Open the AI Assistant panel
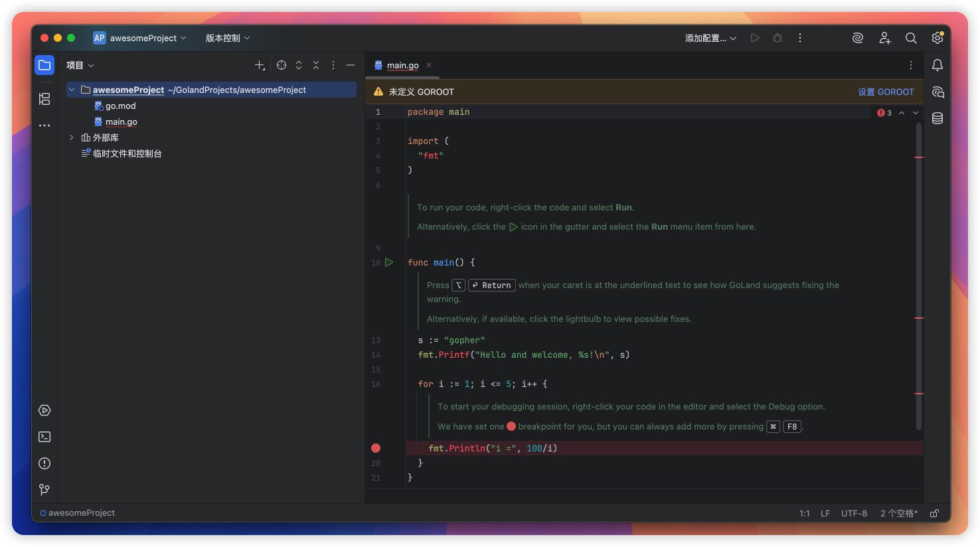The image size is (980, 547). (x=937, y=92)
